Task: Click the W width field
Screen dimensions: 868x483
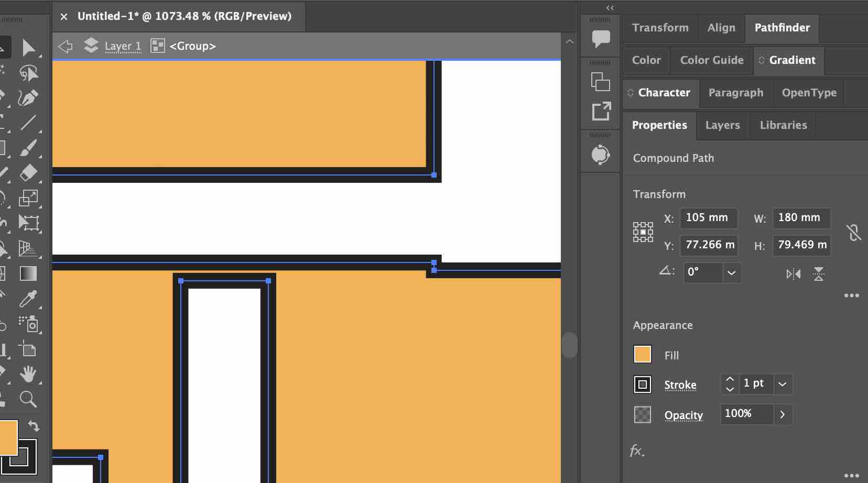Action: 801,218
